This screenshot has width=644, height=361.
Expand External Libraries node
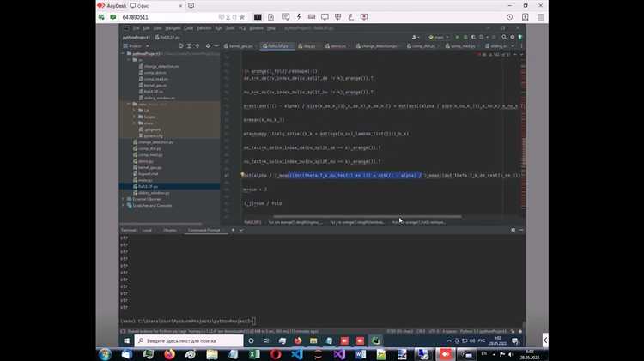(123, 199)
